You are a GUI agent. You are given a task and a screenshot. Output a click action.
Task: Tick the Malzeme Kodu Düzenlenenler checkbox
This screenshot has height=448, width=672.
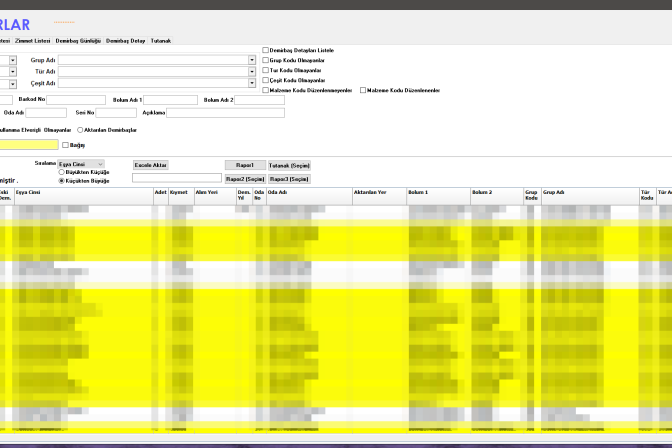pyautogui.click(x=363, y=90)
